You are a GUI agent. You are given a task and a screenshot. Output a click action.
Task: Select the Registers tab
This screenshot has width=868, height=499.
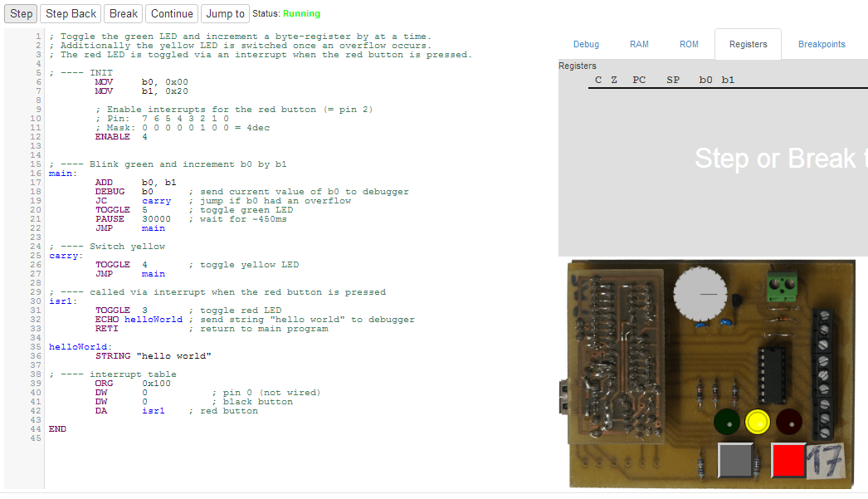(x=748, y=44)
